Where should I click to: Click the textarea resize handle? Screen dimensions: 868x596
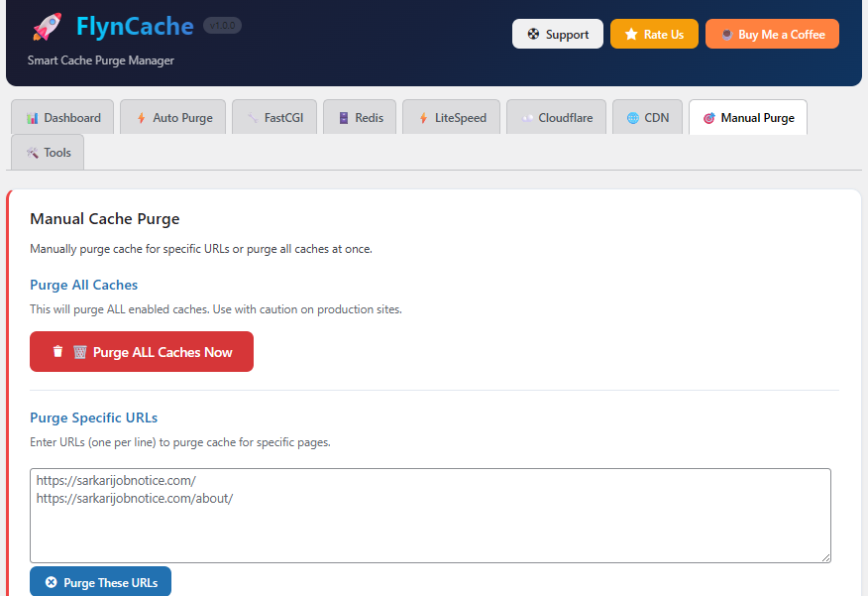click(826, 557)
